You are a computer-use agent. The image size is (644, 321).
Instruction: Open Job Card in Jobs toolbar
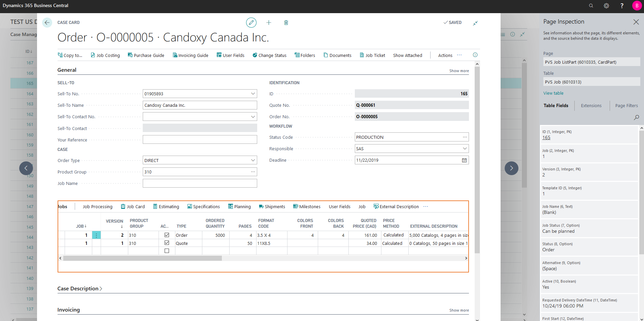(x=133, y=207)
